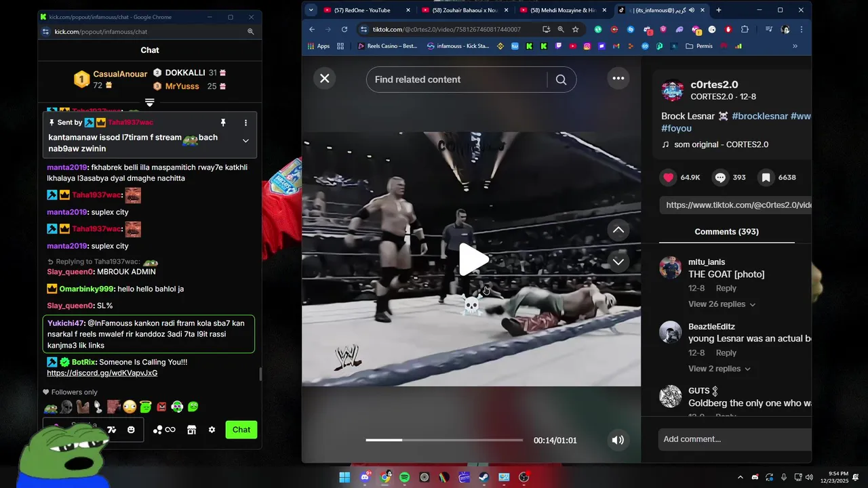Unpin the pinned chat message
Viewport: 868px width, 488px height.
pyautogui.click(x=222, y=123)
